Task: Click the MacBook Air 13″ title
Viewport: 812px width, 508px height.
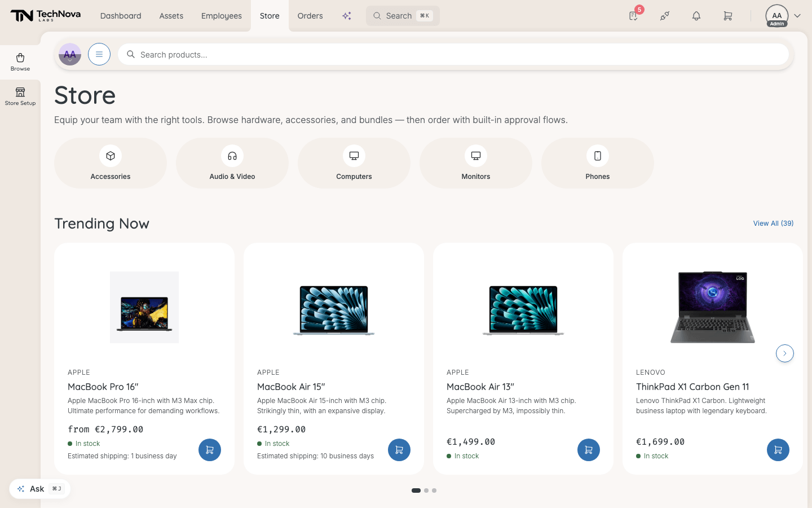Action: click(x=480, y=387)
